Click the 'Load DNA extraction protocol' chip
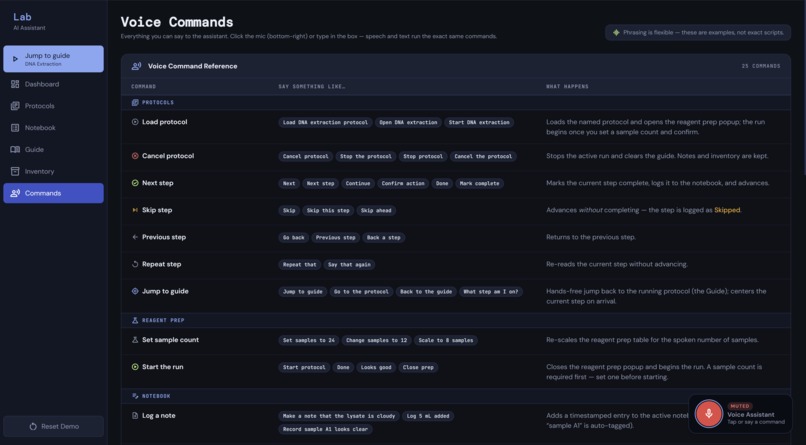This screenshot has width=806, height=445. [325, 122]
